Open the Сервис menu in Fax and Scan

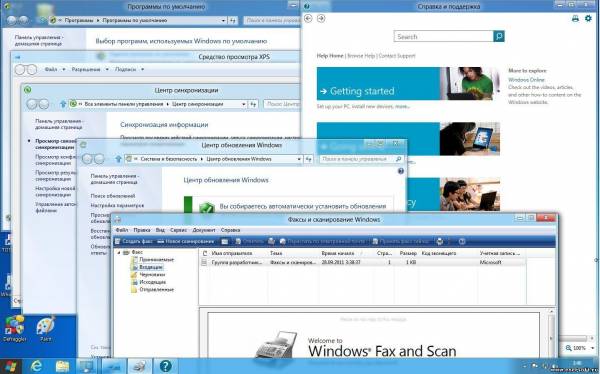tap(178, 230)
